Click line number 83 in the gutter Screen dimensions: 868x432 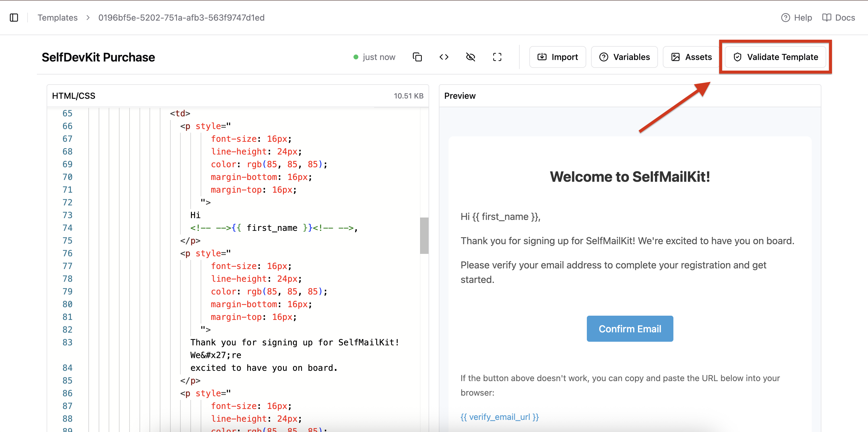(x=67, y=342)
